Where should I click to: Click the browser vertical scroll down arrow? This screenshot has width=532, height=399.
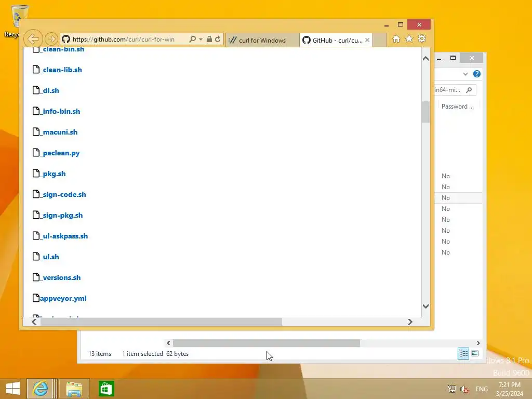pos(426,306)
